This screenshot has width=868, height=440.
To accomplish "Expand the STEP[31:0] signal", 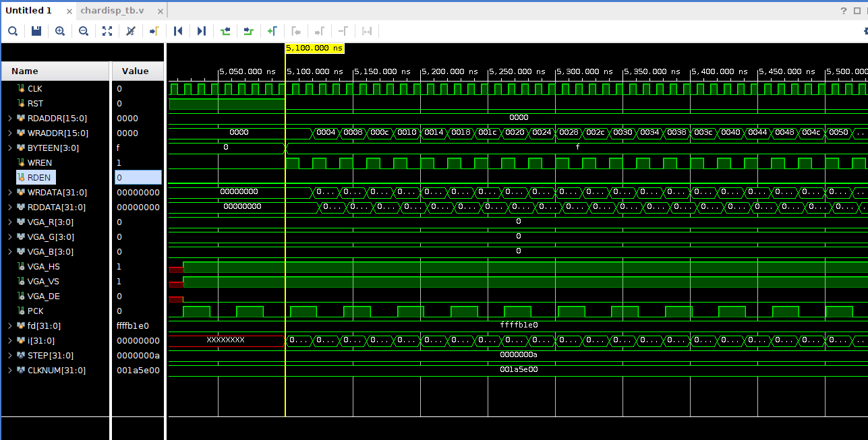I will click(9, 355).
